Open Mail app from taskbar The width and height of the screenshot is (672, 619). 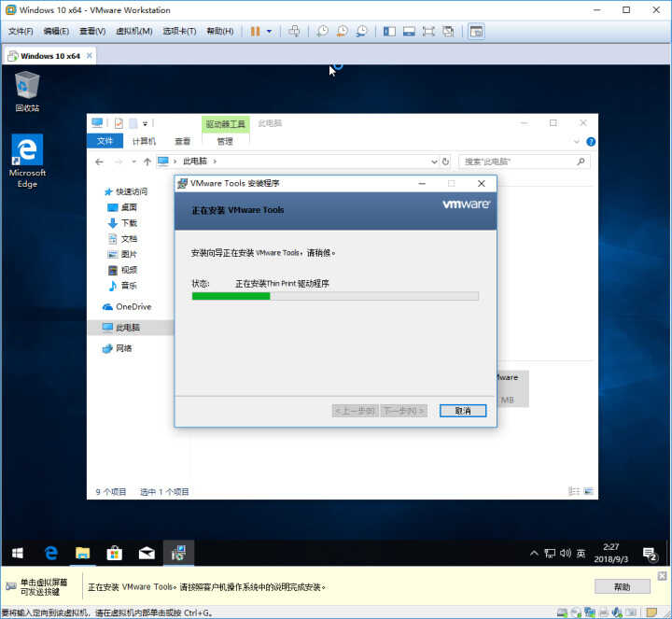[147, 554]
